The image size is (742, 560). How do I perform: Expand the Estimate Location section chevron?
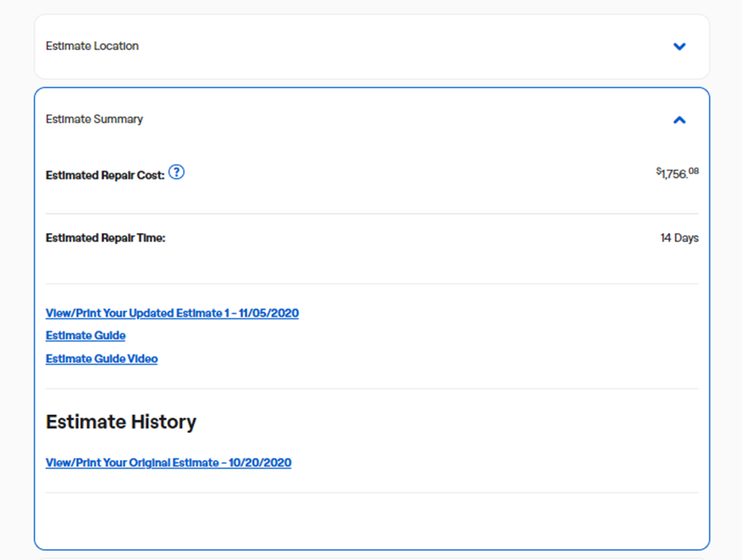(679, 46)
